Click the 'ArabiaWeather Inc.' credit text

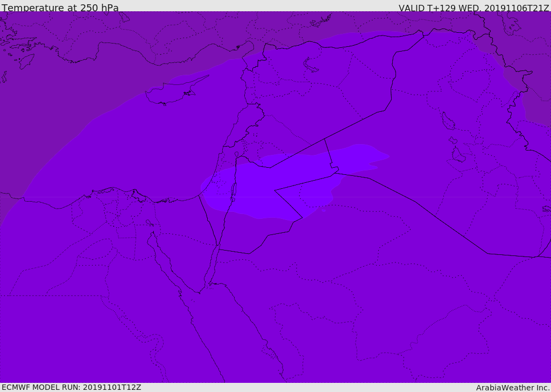pos(513,388)
